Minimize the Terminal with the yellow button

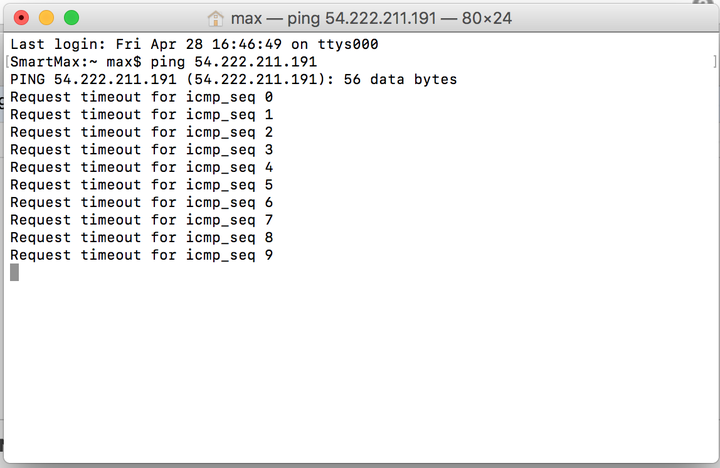[x=46, y=18]
